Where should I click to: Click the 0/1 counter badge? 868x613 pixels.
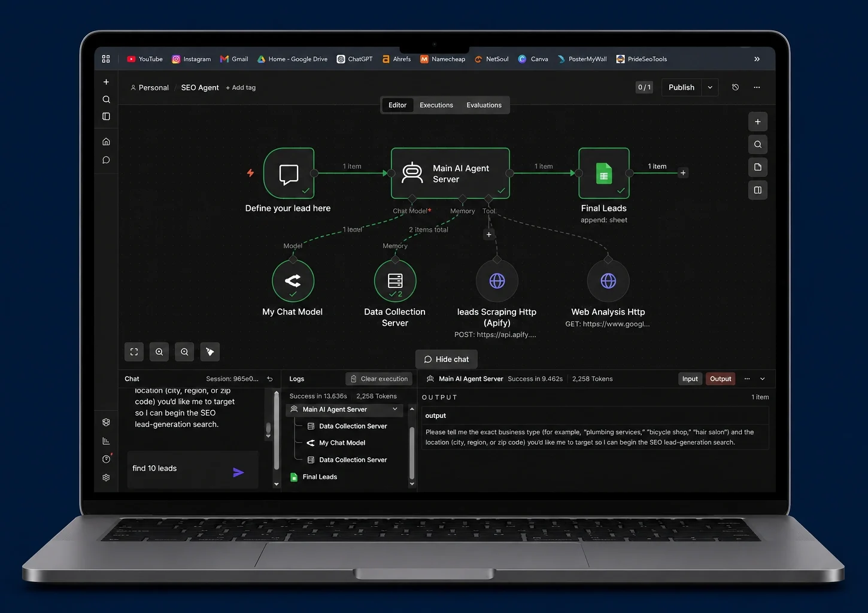click(644, 87)
